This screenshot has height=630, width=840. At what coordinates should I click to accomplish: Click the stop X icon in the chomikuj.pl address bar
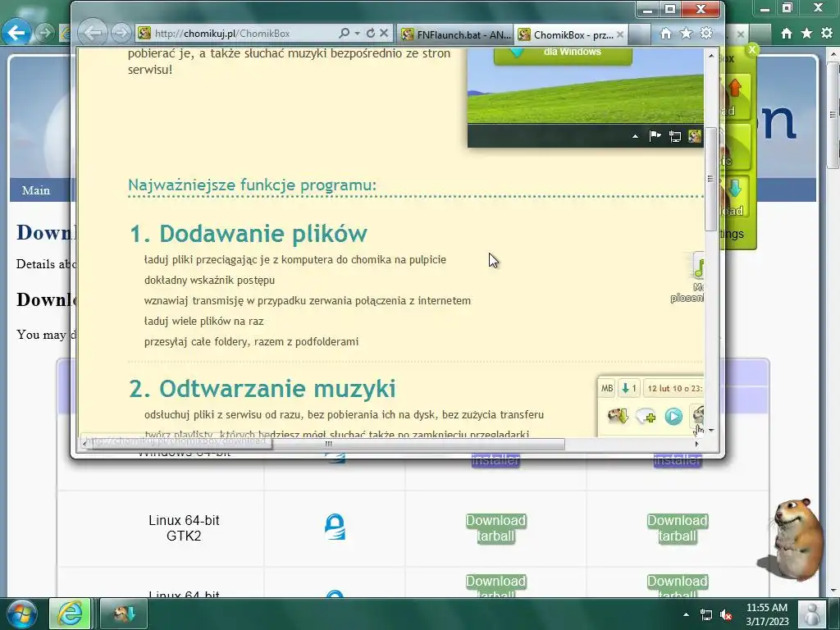pos(384,33)
